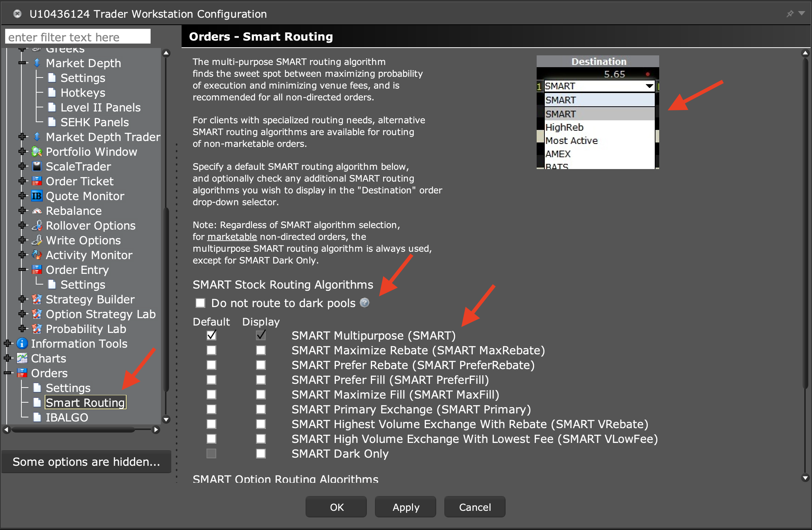Viewport: 812px width, 530px height.
Task: Expand the Strategy Builder node
Action: (x=23, y=299)
